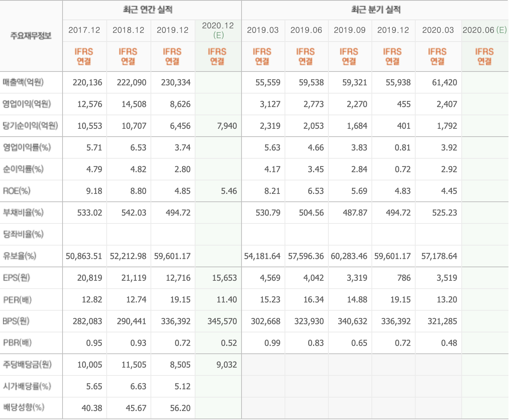
Task: Select the 당기순이익(억원) row label
Action: pyautogui.click(x=30, y=126)
